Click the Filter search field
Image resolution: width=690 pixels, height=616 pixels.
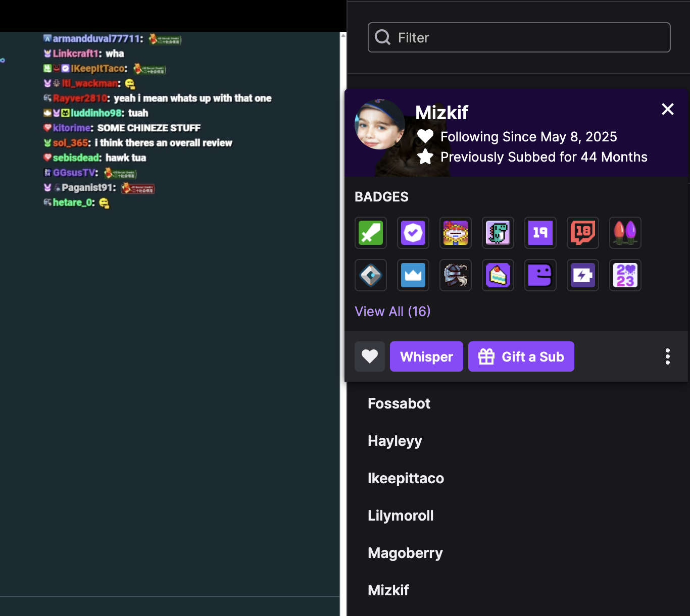click(x=519, y=37)
